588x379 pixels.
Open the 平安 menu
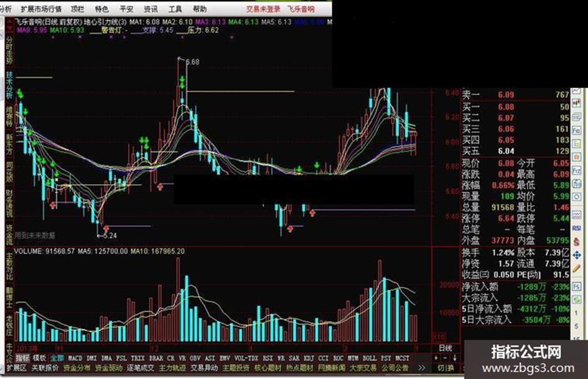[x=126, y=9]
